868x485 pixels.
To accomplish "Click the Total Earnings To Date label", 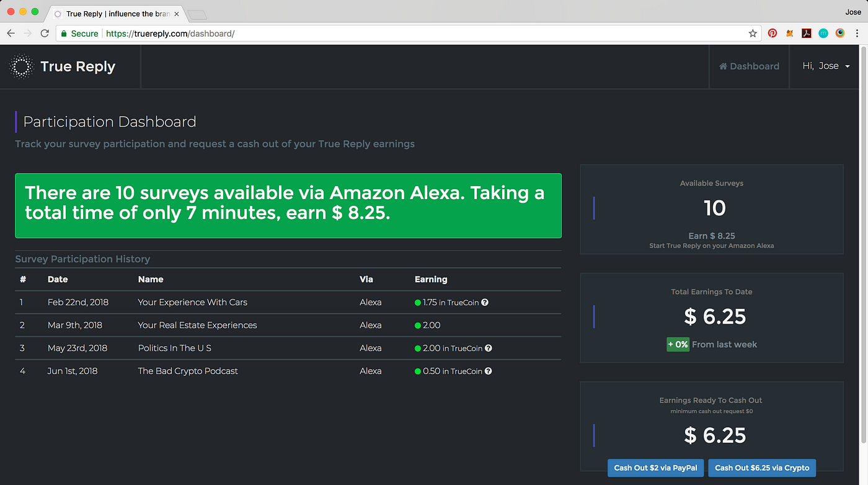I will pos(712,291).
